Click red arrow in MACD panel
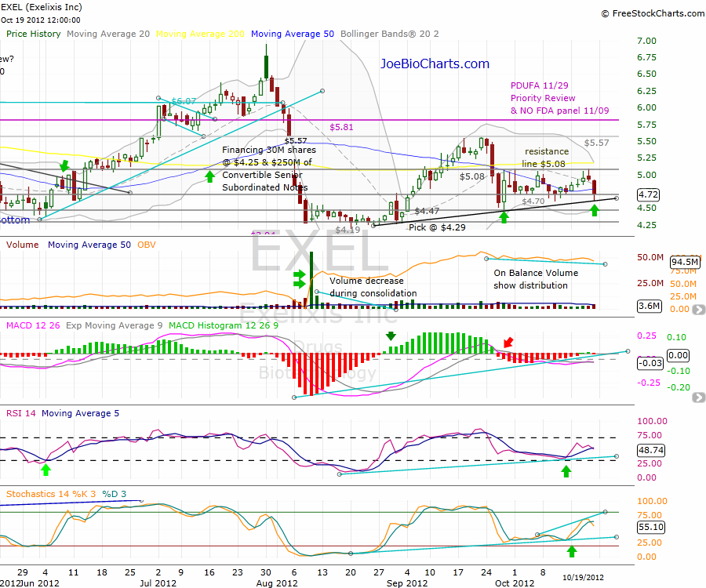706x588 pixels. (x=509, y=343)
